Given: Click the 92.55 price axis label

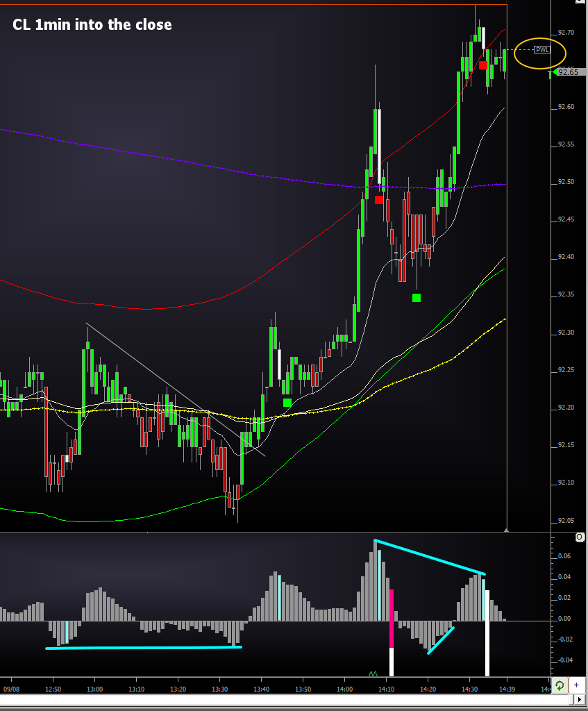Looking at the screenshot, I should [566, 144].
